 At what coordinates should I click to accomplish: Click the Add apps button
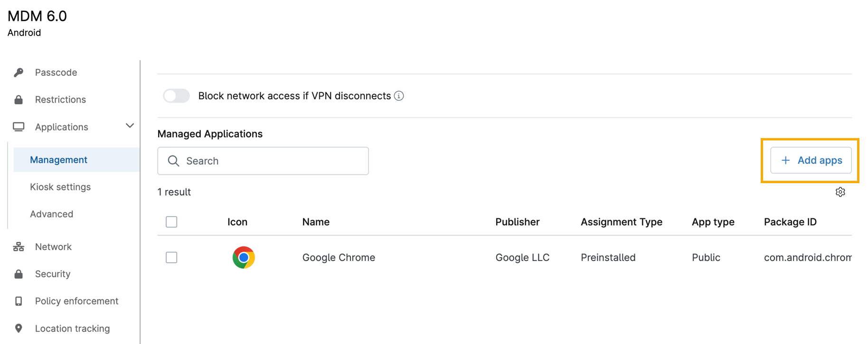pos(811,160)
